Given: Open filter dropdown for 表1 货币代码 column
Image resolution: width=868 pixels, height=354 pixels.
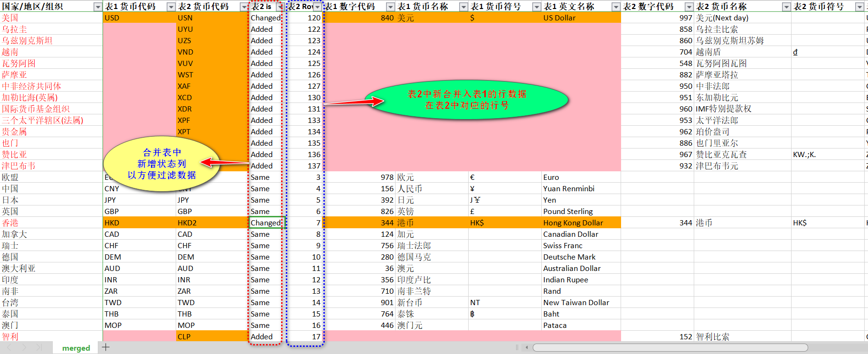Looking at the screenshot, I should tap(171, 7).
